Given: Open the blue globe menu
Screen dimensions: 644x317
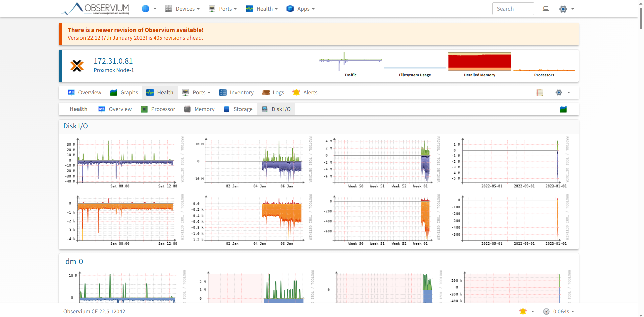Looking at the screenshot, I should point(149,9).
